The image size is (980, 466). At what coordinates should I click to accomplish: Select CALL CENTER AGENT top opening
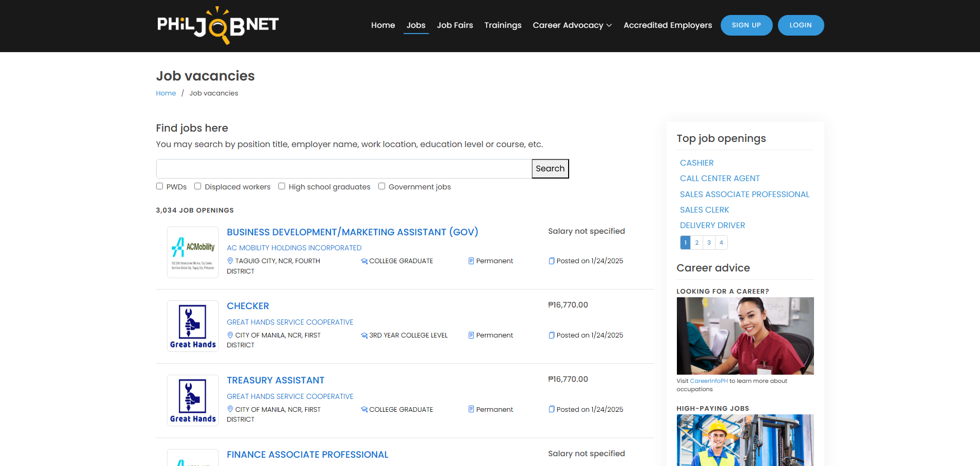(x=720, y=179)
